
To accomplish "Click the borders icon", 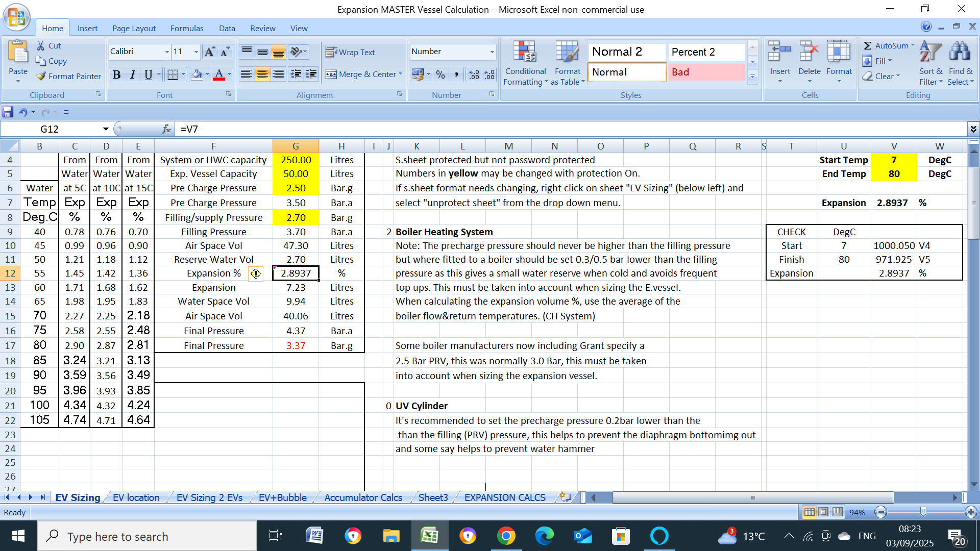I will 173,74.
